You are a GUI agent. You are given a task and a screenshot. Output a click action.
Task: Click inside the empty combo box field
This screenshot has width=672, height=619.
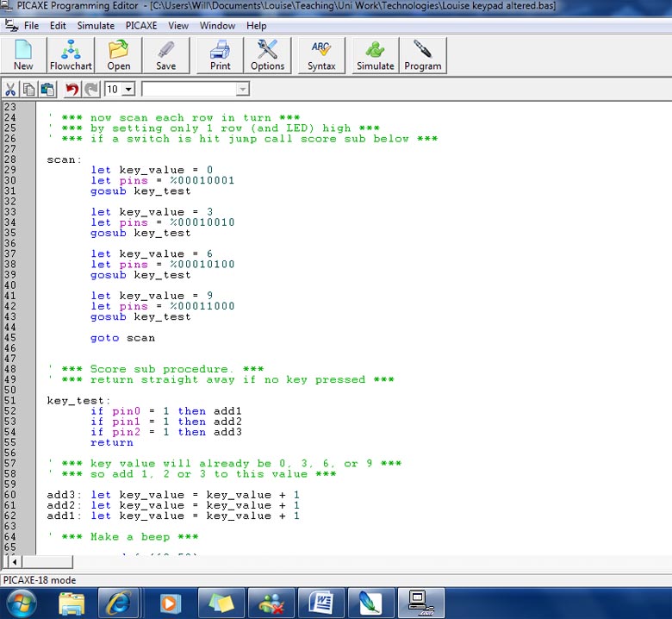[190, 89]
